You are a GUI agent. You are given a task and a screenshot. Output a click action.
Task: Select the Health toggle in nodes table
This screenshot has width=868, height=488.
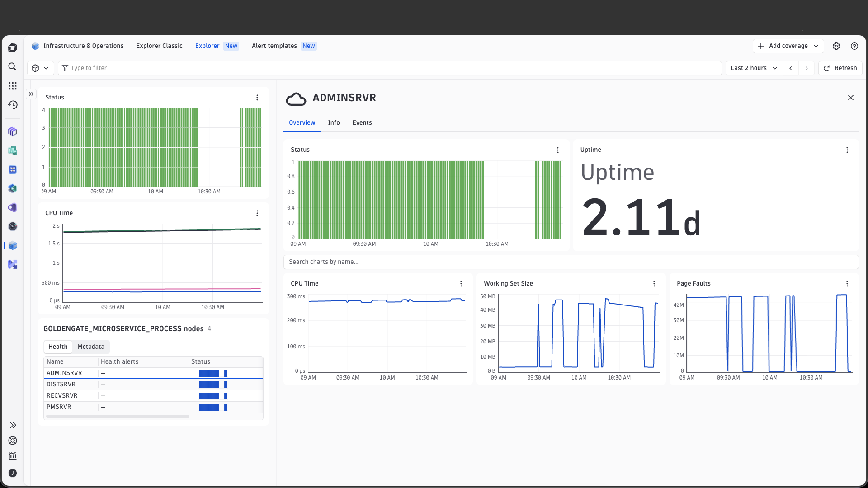(x=58, y=347)
